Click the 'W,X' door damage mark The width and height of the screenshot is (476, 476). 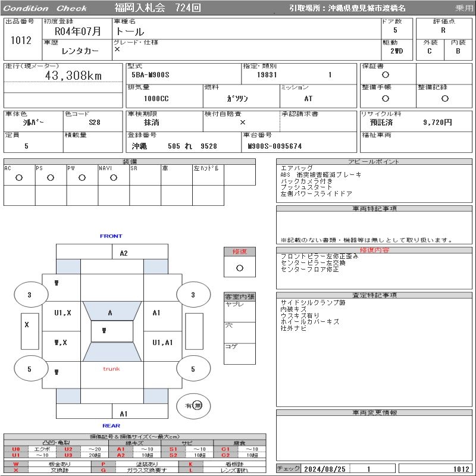61,343
